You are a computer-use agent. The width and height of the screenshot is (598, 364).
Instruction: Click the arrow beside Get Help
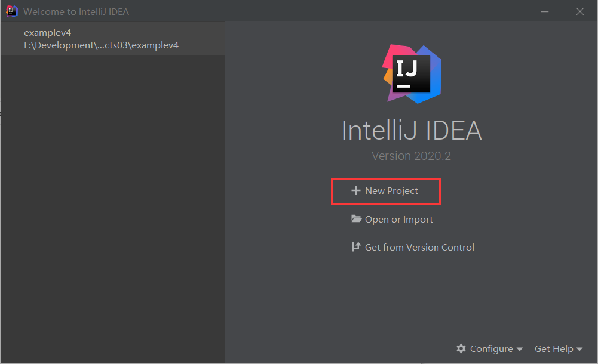[579, 348]
